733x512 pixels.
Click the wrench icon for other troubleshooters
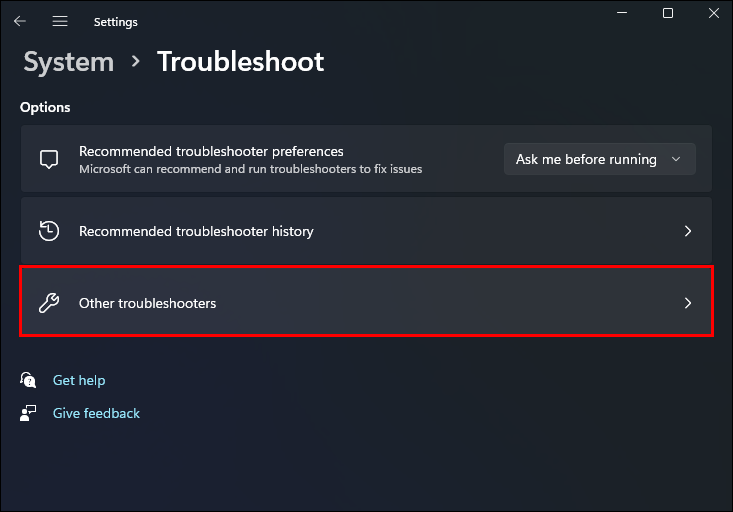[x=48, y=303]
